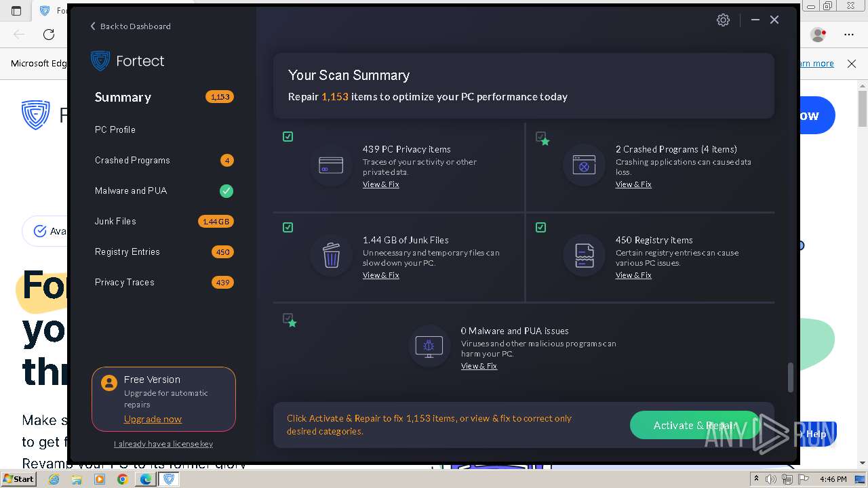868x488 pixels.
Task: Click the Junk Files 1.44 GB badge
Action: 216,222
